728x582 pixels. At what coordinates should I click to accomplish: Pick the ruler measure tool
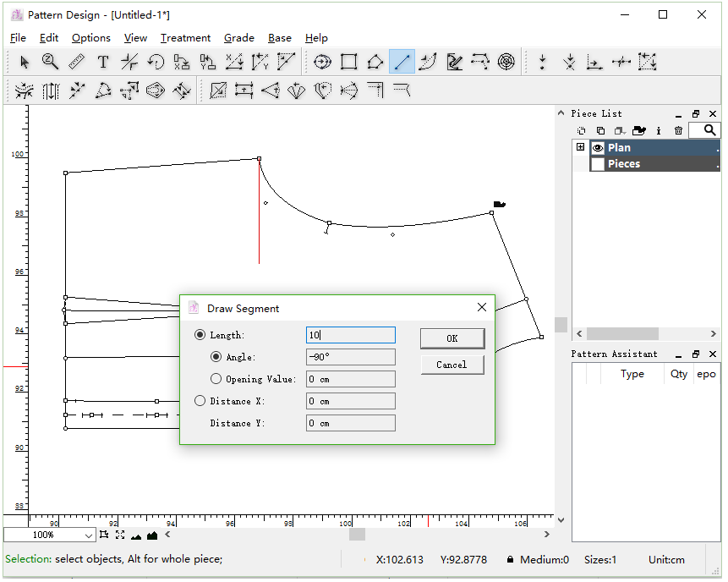76,62
